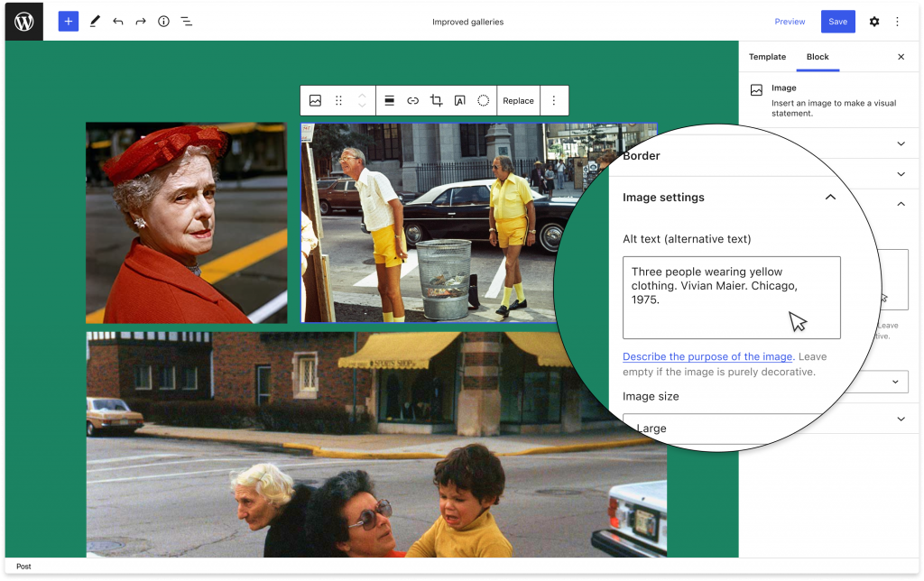The image size is (924, 581).
Task: Close the settings sidebar
Action: click(901, 57)
